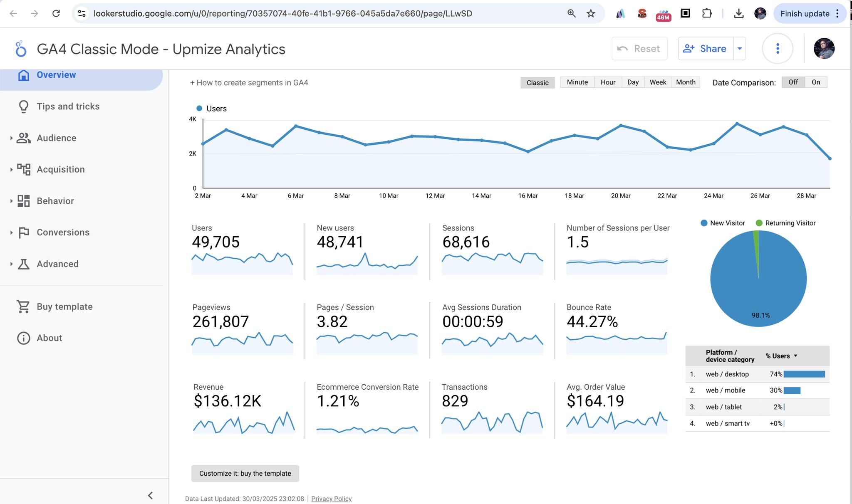The height and width of the screenshot is (504, 852).
Task: Collapse the sidebar with the chevron
Action: coord(150,495)
